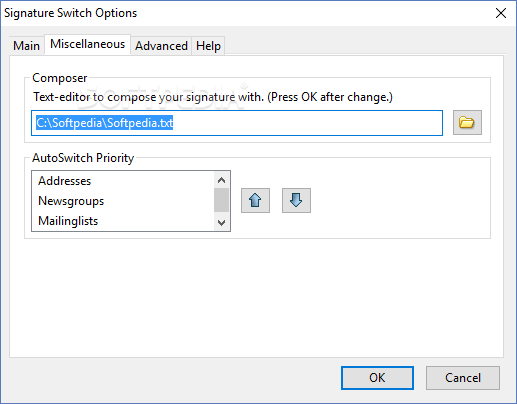The width and height of the screenshot is (517, 404).
Task: Open the folder browse icon for the Composer path
Action: 467,123
